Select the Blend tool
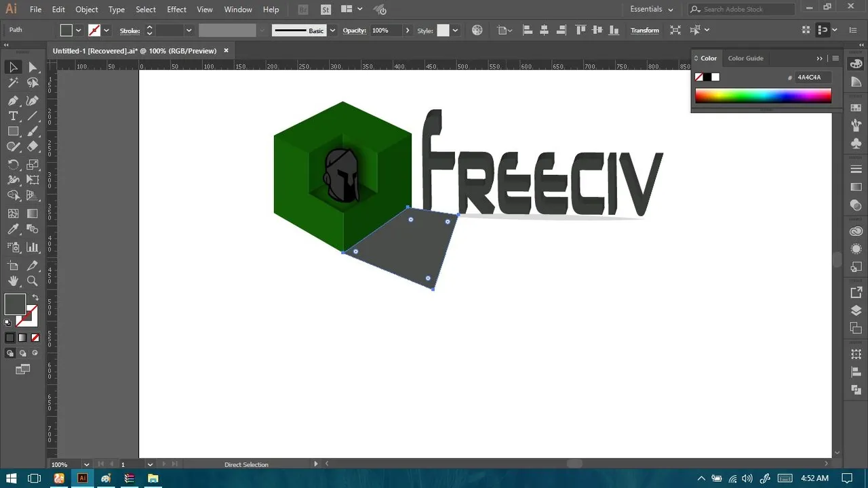Image resolution: width=868 pixels, height=488 pixels. [33, 229]
